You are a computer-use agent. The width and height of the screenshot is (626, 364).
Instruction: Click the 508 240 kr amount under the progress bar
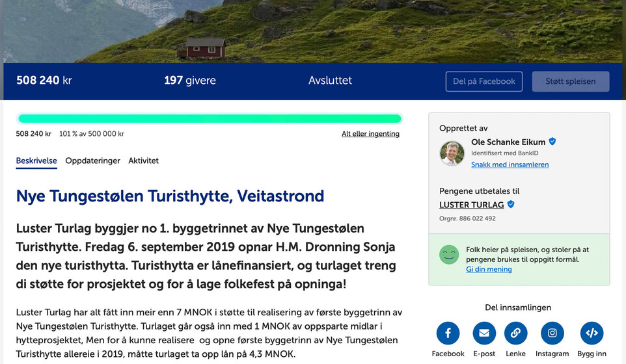pyautogui.click(x=34, y=134)
